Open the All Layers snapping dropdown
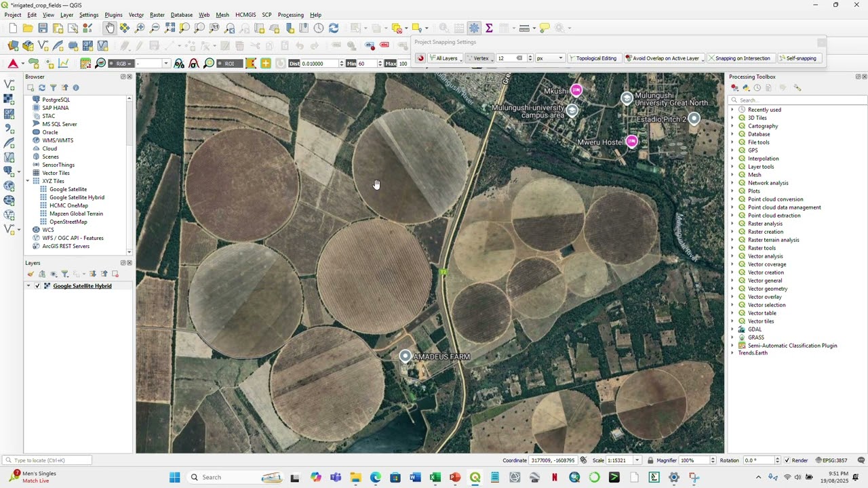The width and height of the screenshot is (868, 488). (x=445, y=58)
